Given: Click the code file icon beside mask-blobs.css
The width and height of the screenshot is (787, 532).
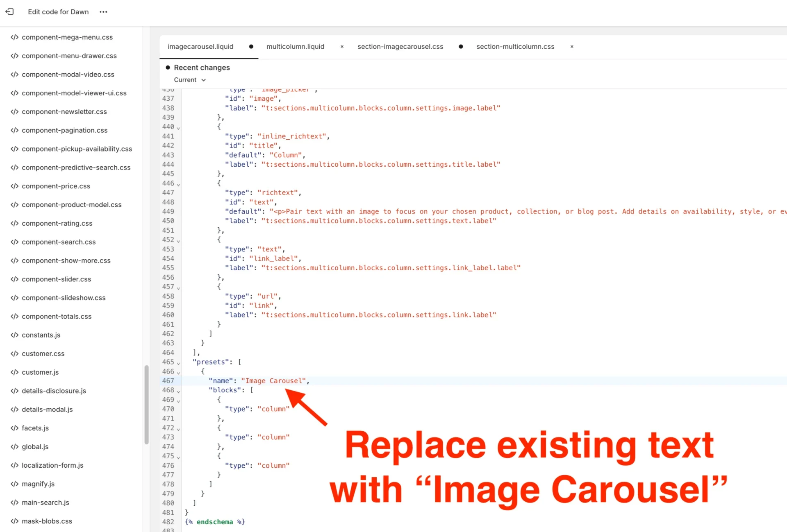Looking at the screenshot, I should (x=14, y=521).
